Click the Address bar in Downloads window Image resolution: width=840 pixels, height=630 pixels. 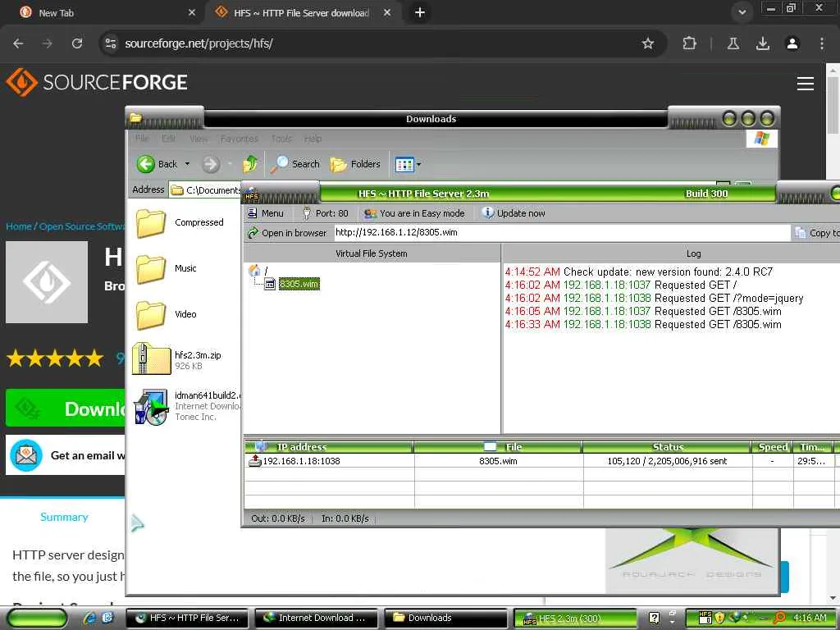point(205,189)
